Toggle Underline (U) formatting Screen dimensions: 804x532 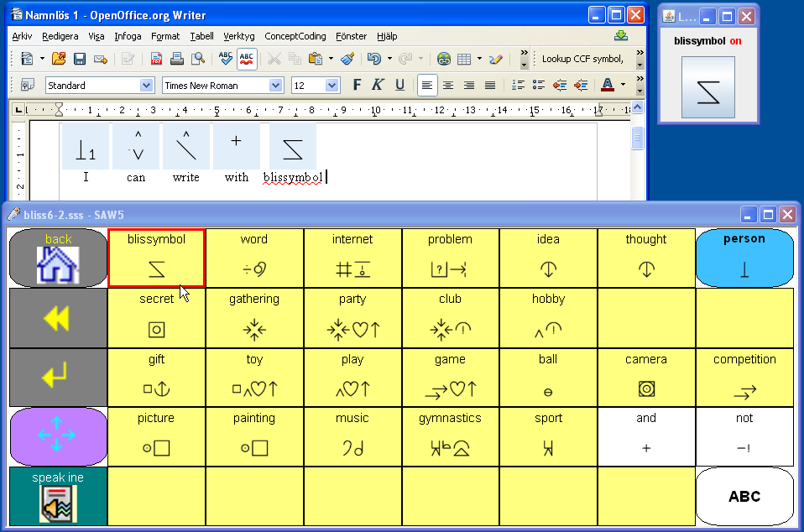click(x=400, y=85)
